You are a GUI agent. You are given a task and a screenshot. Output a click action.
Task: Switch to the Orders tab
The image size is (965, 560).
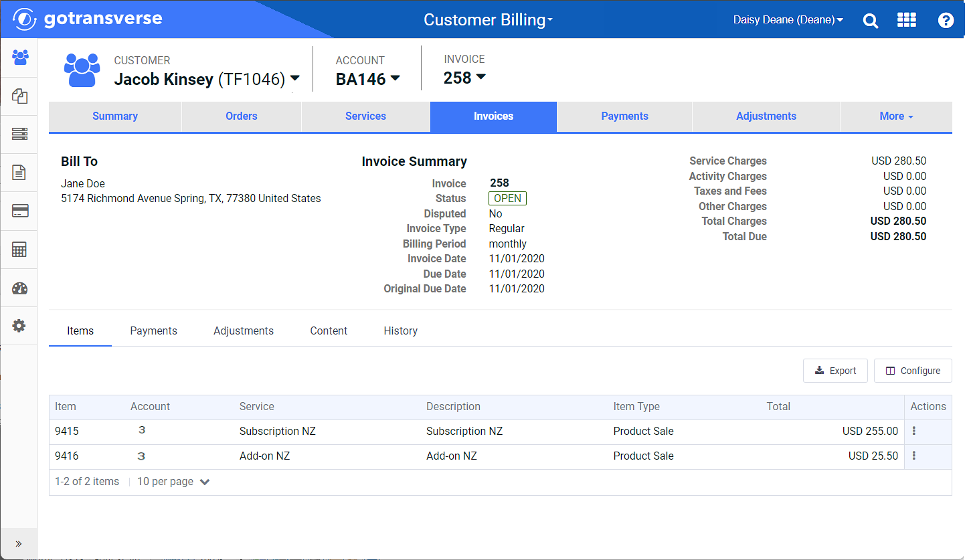[242, 116]
